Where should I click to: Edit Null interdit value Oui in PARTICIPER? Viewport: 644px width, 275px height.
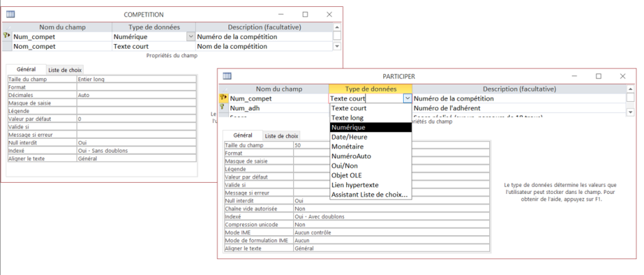click(391, 201)
